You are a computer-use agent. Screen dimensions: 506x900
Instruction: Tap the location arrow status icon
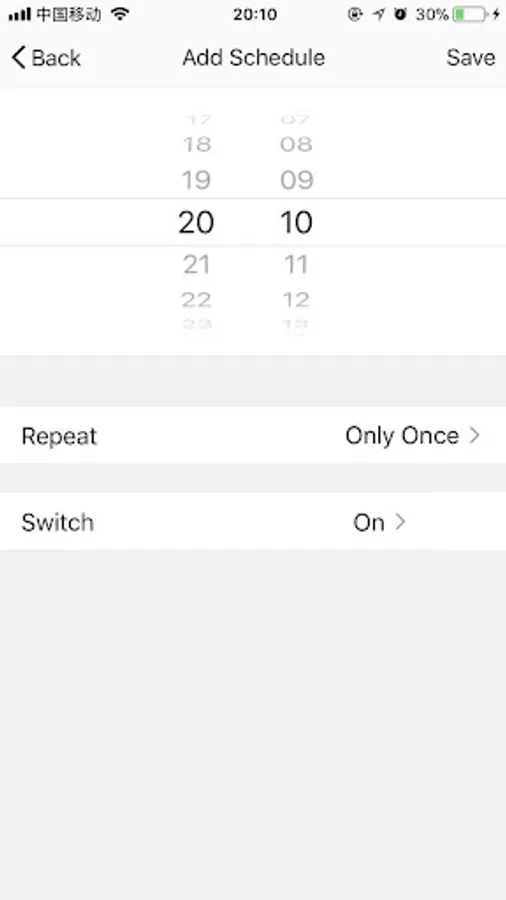click(x=378, y=14)
